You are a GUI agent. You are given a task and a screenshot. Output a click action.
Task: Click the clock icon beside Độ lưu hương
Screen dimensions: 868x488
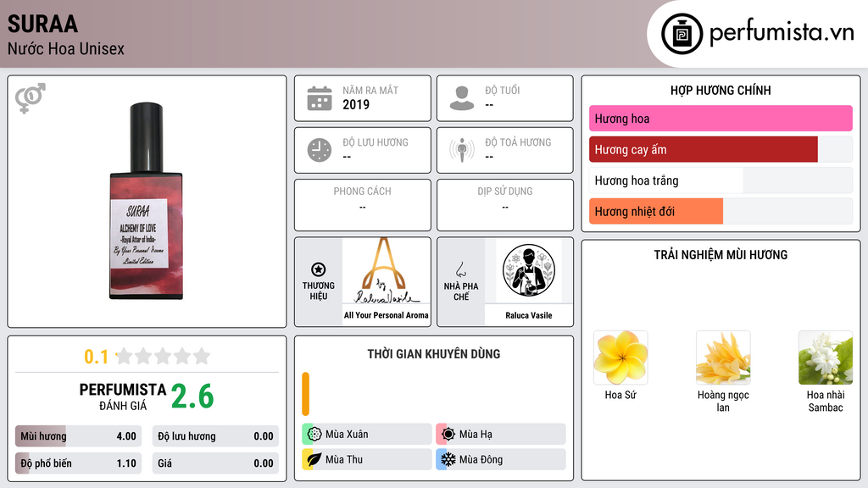pyautogui.click(x=320, y=150)
